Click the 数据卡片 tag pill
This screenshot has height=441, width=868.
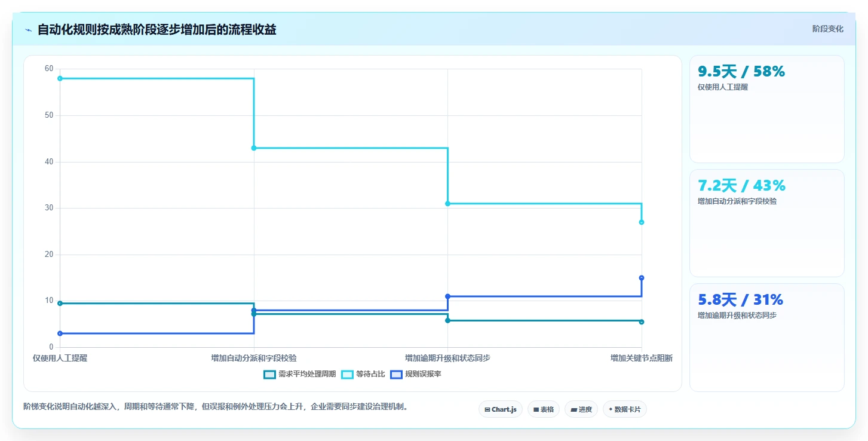(625, 409)
